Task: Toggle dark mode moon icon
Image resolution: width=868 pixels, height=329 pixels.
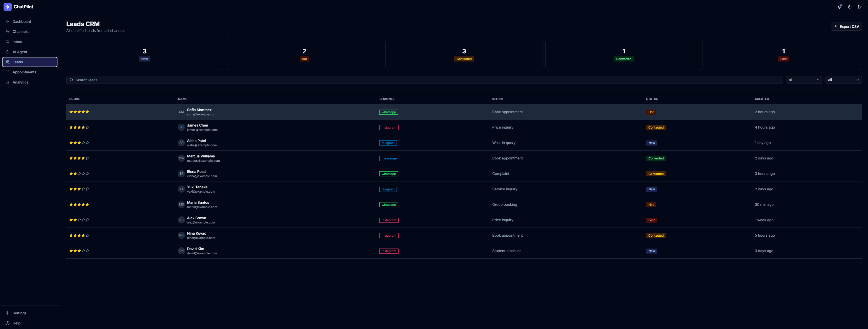Action: tap(850, 7)
